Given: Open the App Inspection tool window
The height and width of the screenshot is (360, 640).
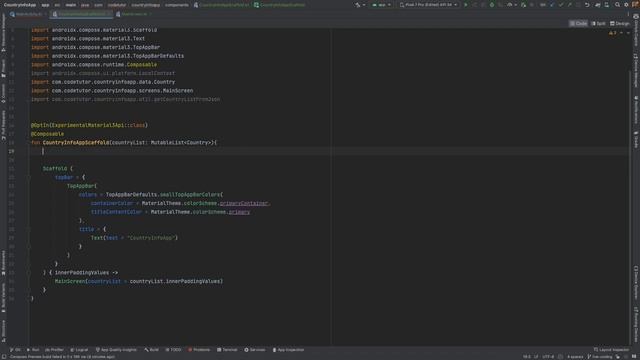Looking at the screenshot, I should [289, 350].
